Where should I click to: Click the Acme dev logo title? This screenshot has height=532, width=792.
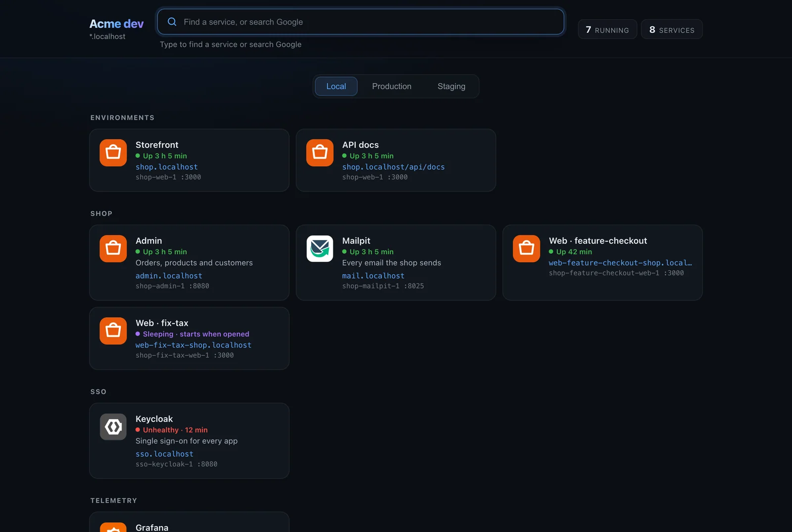point(116,24)
